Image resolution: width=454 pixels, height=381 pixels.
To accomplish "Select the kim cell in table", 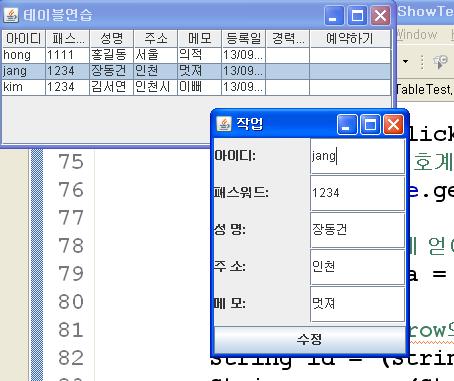I will (23, 87).
